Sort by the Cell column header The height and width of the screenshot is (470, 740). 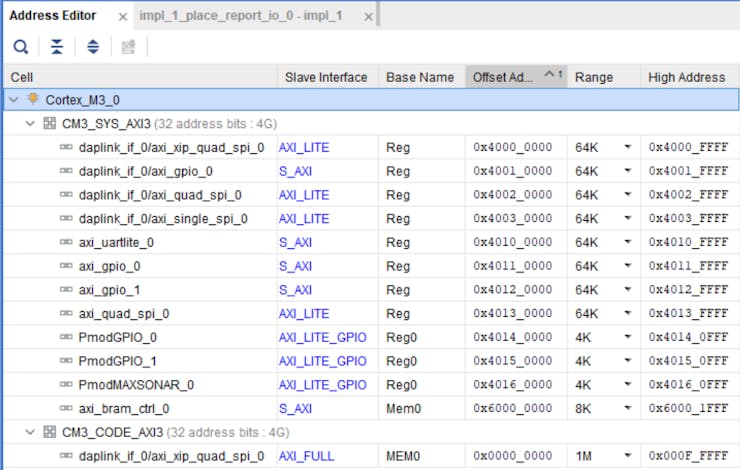(x=141, y=77)
